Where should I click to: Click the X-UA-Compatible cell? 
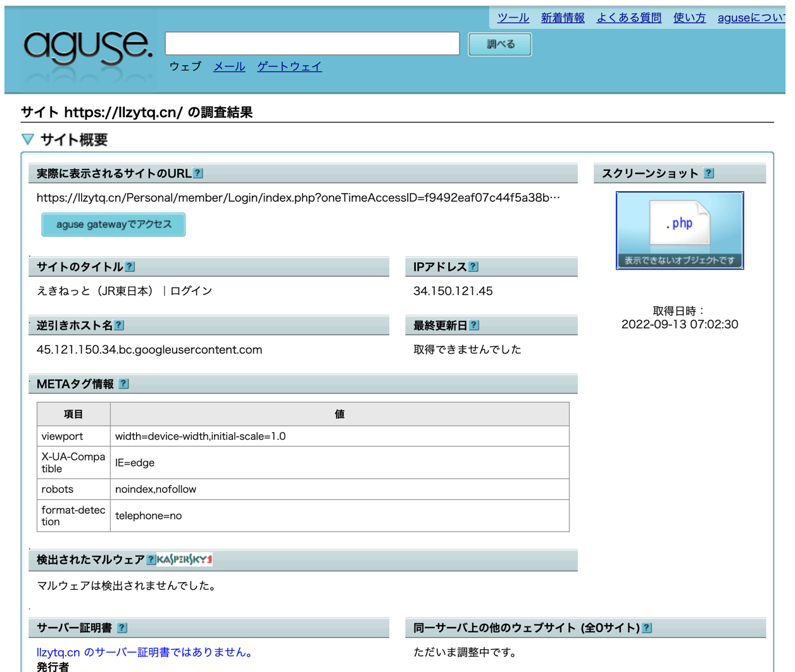click(x=73, y=463)
